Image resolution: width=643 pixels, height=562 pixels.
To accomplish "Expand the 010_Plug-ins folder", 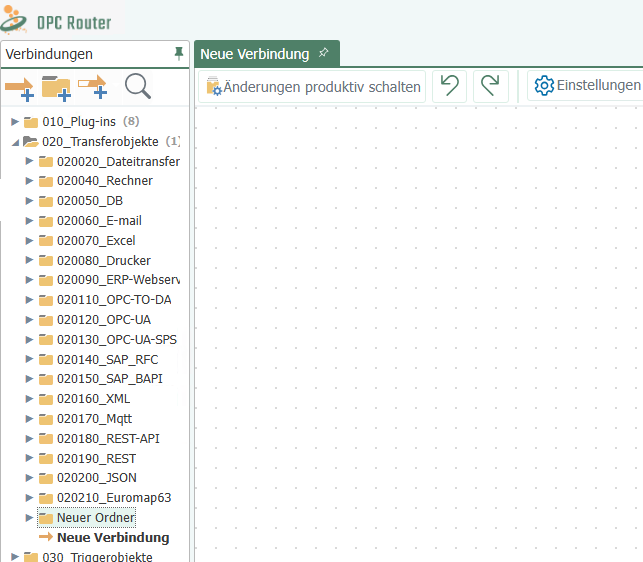I will (x=15, y=122).
